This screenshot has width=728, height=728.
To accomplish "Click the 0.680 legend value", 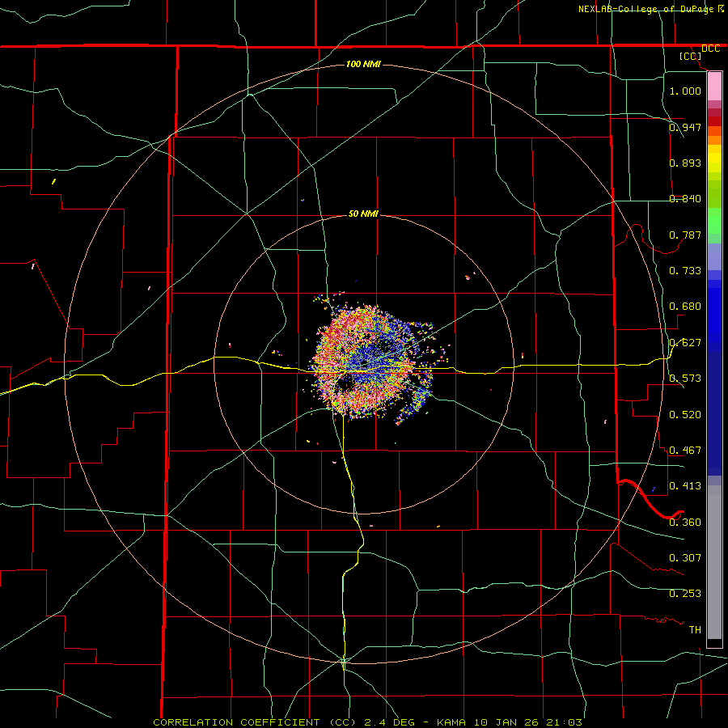I will click(685, 306).
